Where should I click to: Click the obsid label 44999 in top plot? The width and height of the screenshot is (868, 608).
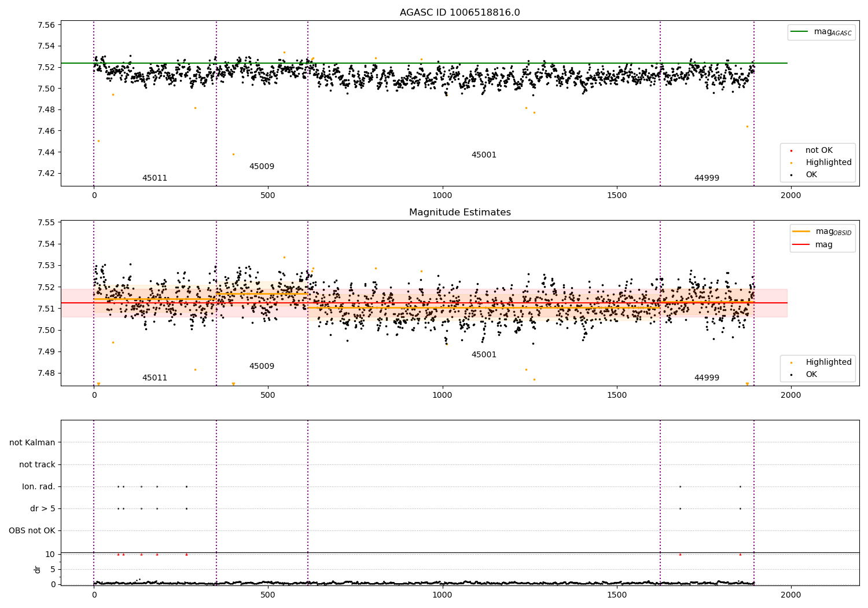(707, 178)
